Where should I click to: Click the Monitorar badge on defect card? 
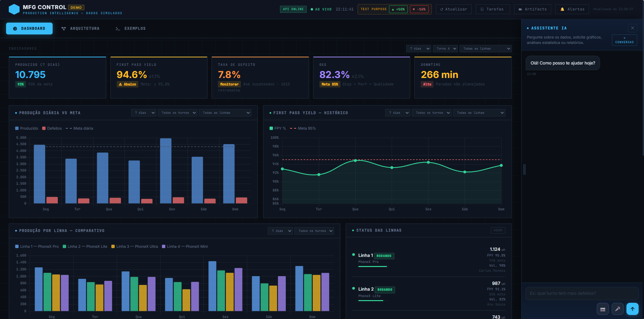pyautogui.click(x=229, y=84)
